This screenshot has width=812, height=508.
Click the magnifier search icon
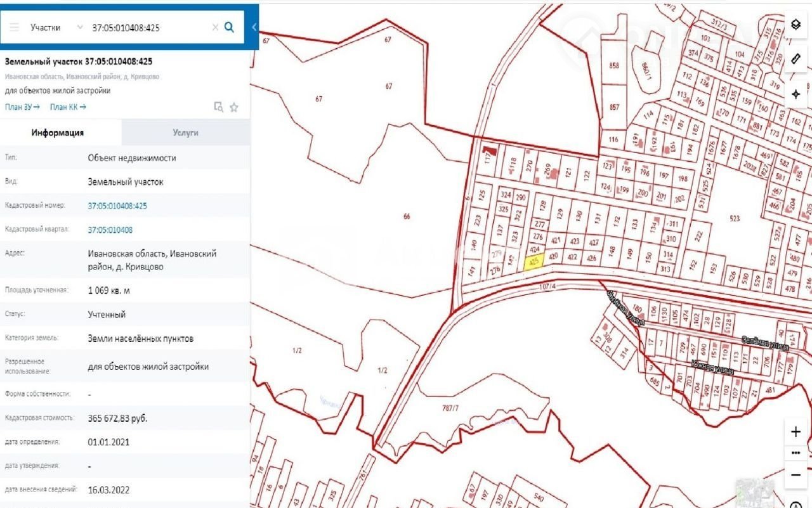click(230, 27)
